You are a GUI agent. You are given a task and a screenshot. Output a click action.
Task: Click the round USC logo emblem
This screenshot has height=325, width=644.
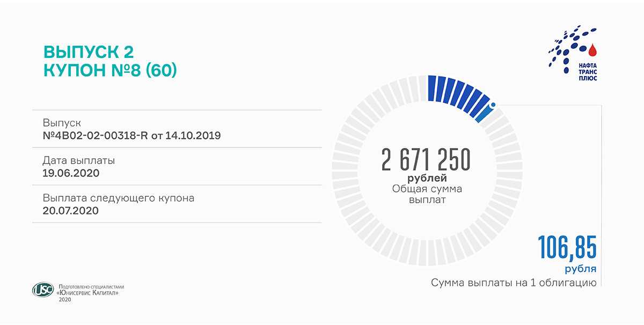(x=42, y=290)
